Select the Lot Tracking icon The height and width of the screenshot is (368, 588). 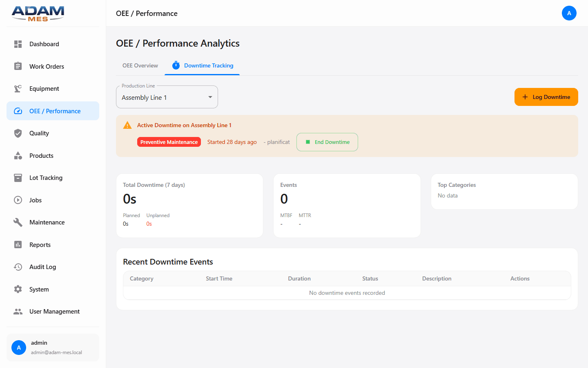coord(18,177)
